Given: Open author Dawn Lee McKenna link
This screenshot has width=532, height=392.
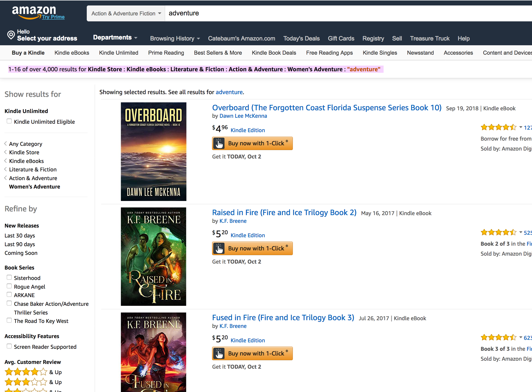Looking at the screenshot, I should 243,116.
